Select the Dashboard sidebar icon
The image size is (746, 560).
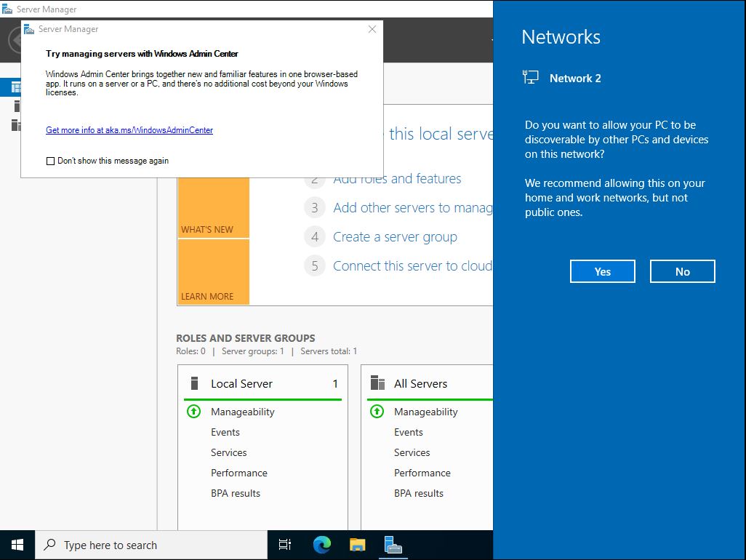[16, 87]
